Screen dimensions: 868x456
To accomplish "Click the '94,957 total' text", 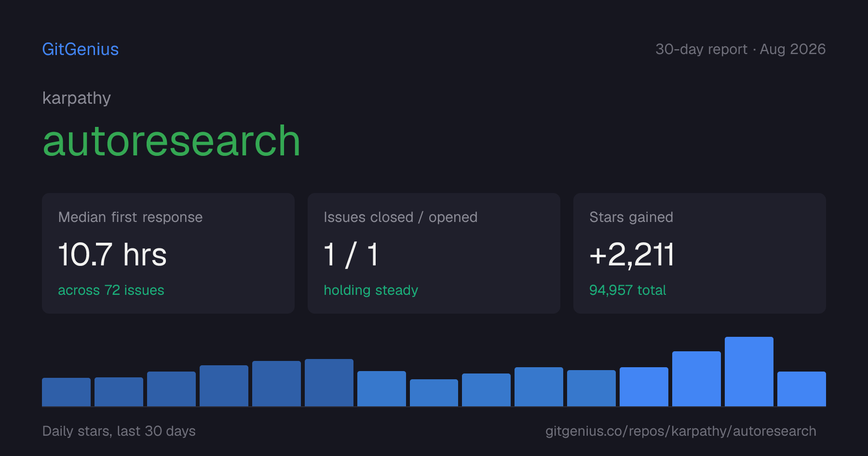I will pos(627,290).
